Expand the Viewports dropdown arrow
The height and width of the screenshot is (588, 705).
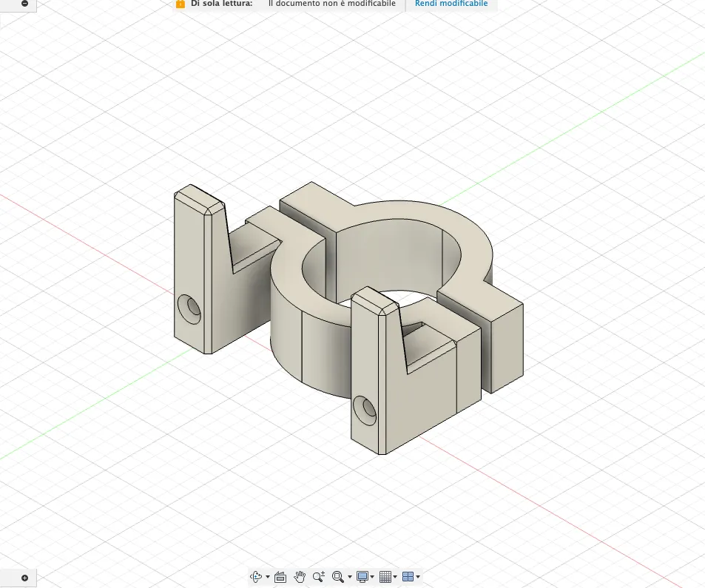pyautogui.click(x=418, y=577)
